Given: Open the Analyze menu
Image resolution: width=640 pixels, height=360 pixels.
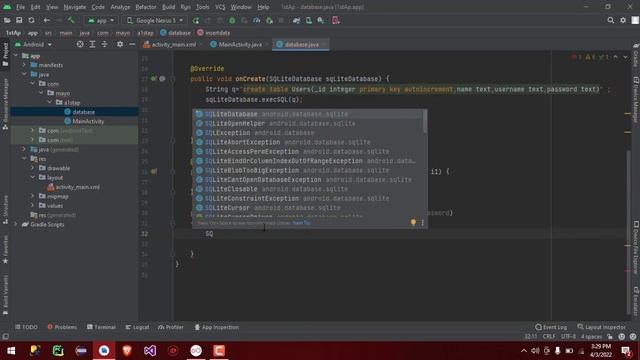Looking at the screenshot, I should click(120, 7).
